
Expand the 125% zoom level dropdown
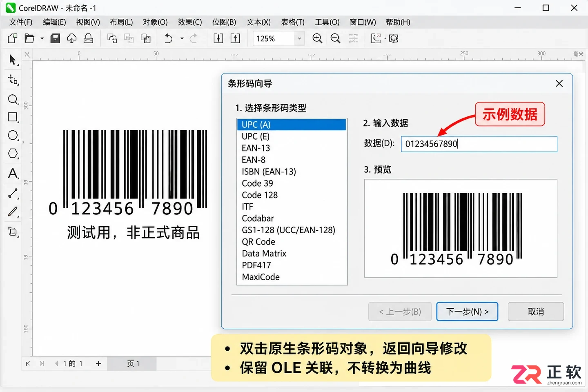pos(299,38)
